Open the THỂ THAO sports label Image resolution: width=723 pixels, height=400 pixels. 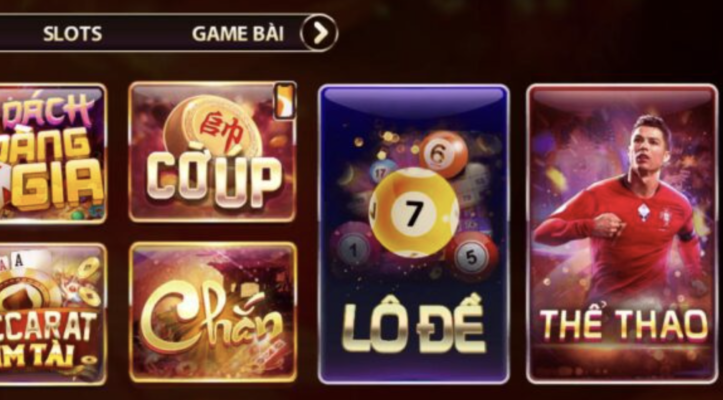[623, 325]
